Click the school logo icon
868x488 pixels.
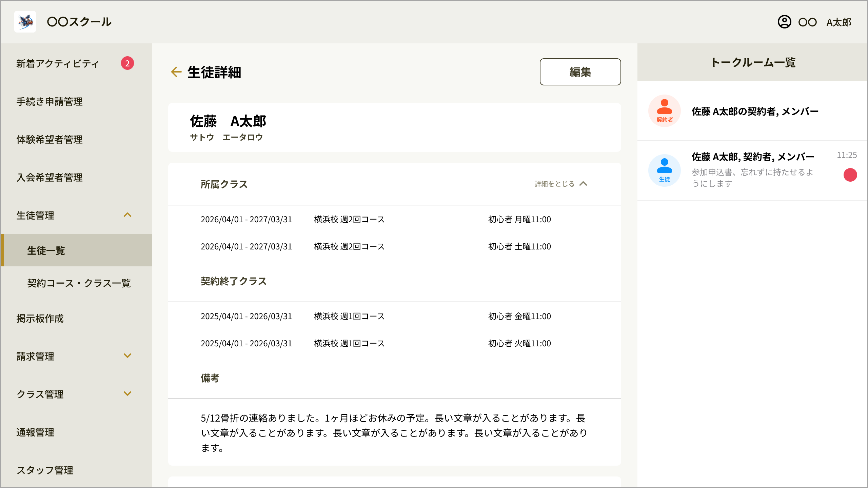tap(25, 22)
